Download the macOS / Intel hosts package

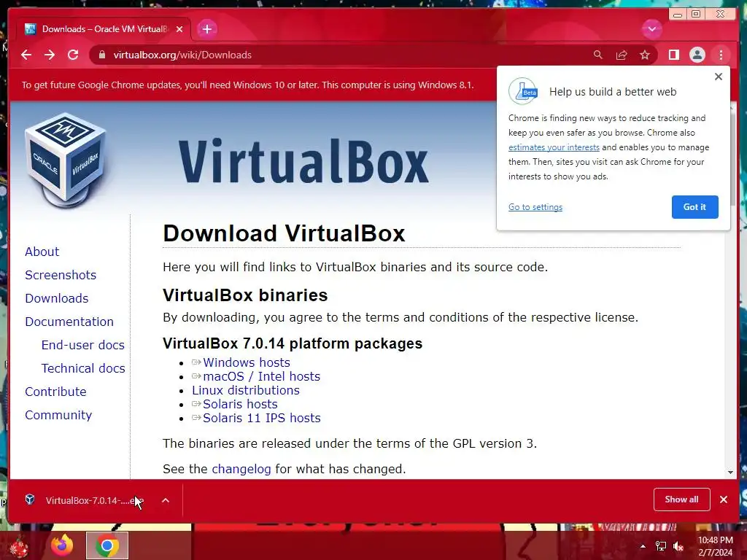pos(262,376)
